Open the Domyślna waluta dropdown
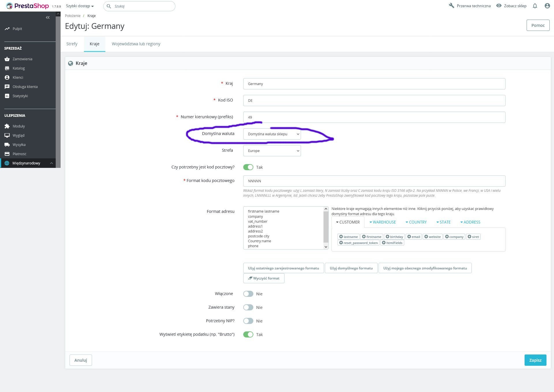Viewport: 554px width, 392px height. coord(272,134)
